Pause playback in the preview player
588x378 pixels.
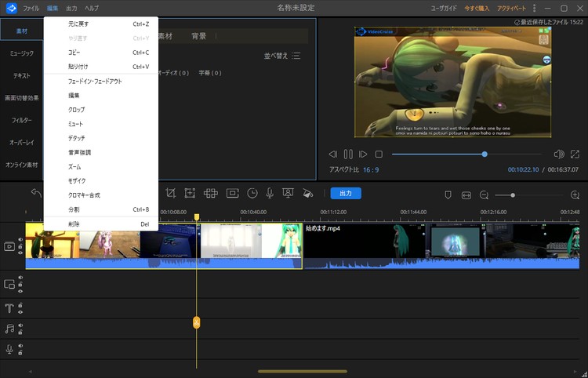pos(348,154)
